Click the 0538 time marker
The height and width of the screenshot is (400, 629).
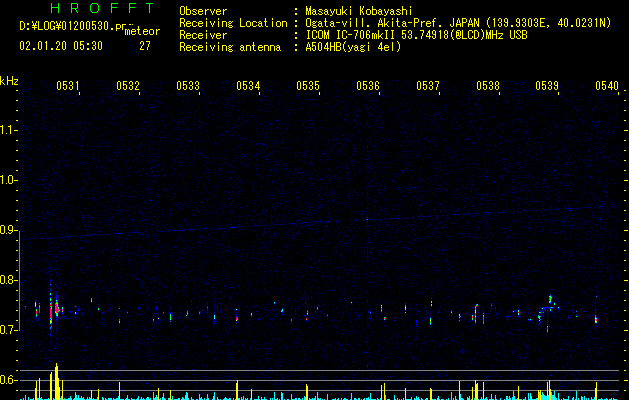coord(488,85)
